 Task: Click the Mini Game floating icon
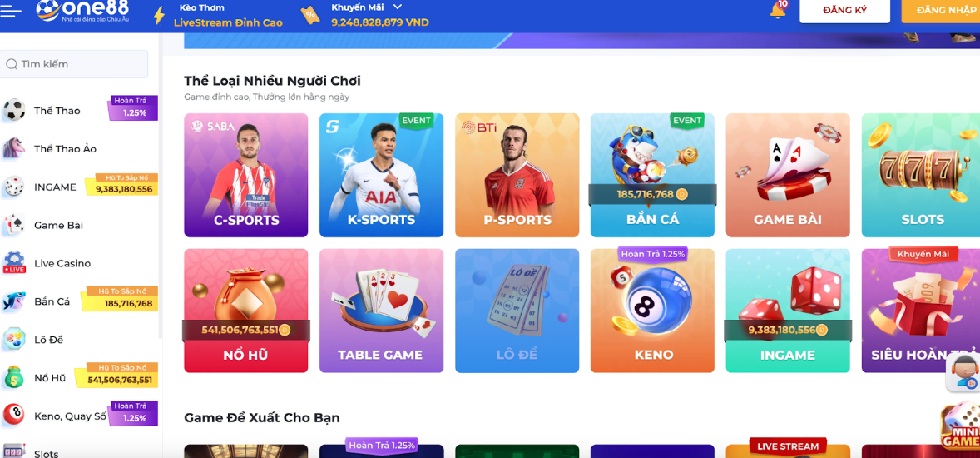click(x=961, y=426)
